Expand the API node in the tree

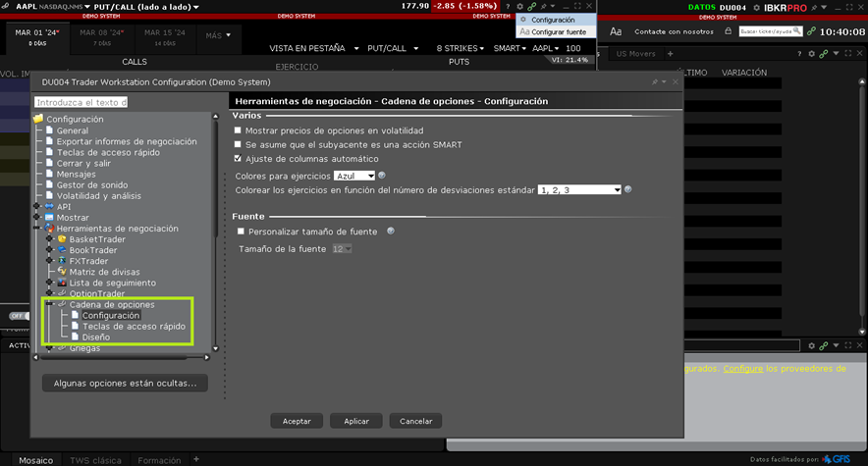37,207
